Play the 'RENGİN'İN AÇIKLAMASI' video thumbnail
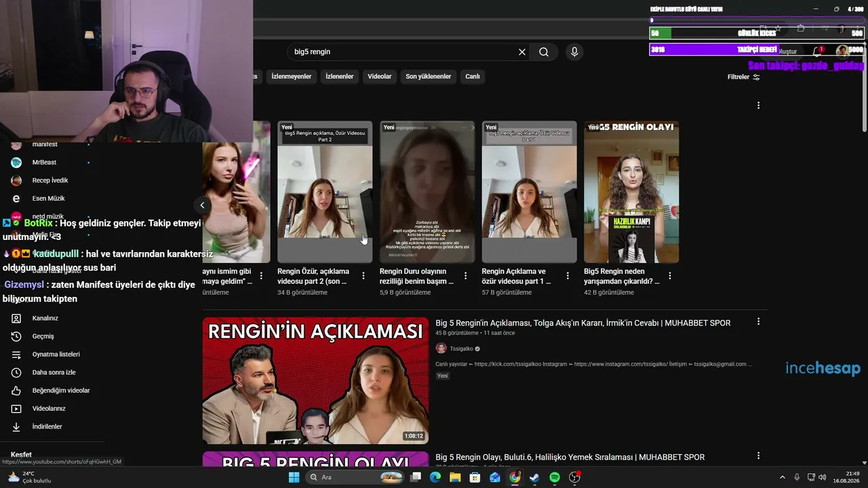The image size is (868, 488). (315, 381)
